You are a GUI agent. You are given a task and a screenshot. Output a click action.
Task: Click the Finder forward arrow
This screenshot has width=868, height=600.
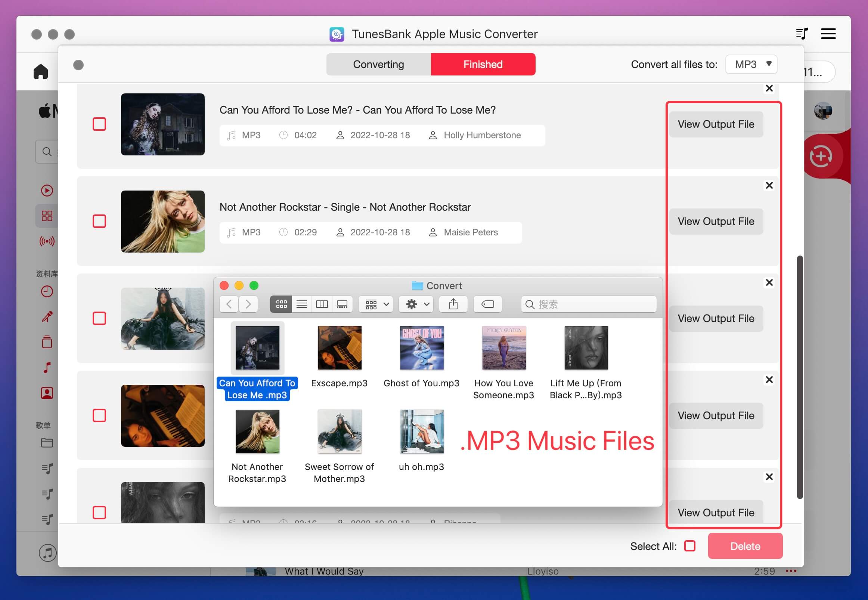248,304
